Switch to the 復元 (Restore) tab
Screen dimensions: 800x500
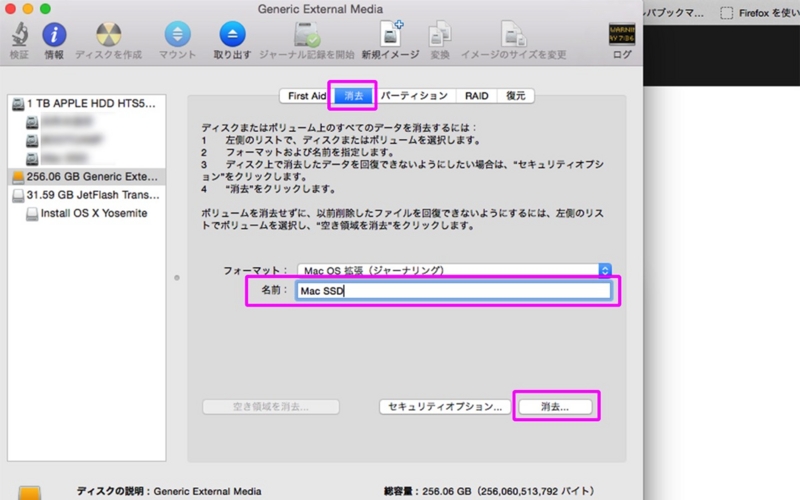516,96
